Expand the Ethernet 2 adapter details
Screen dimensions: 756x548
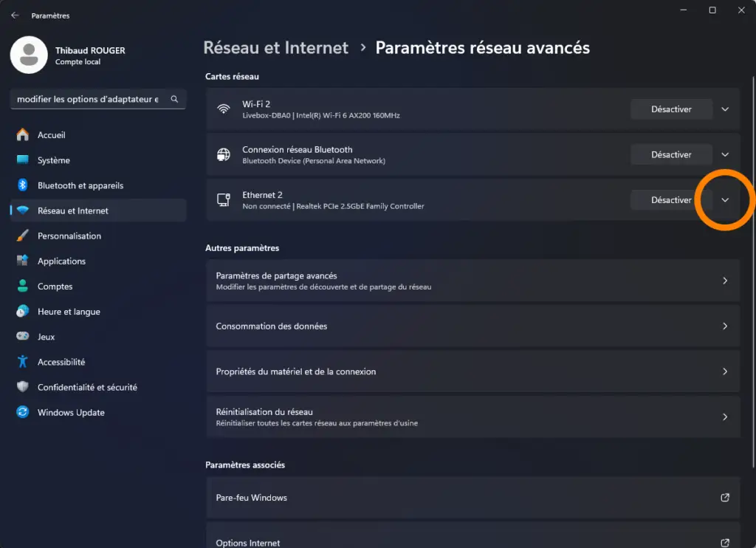click(725, 199)
